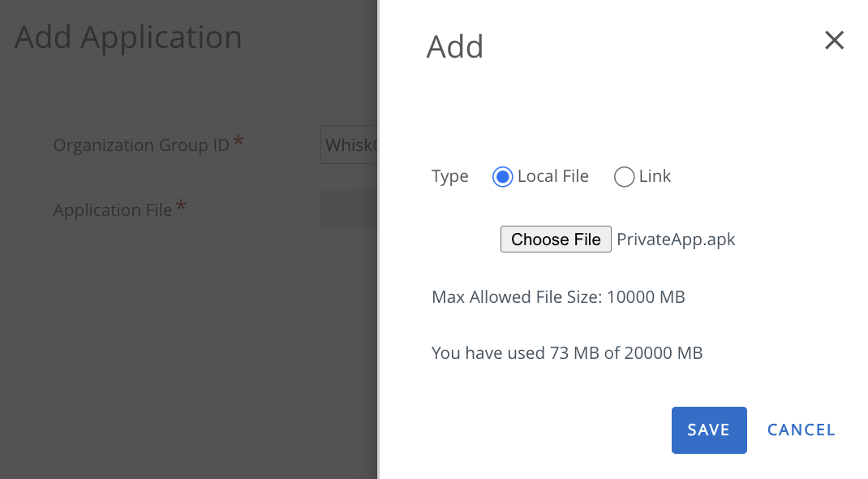Click the SAVE button

[x=708, y=429]
